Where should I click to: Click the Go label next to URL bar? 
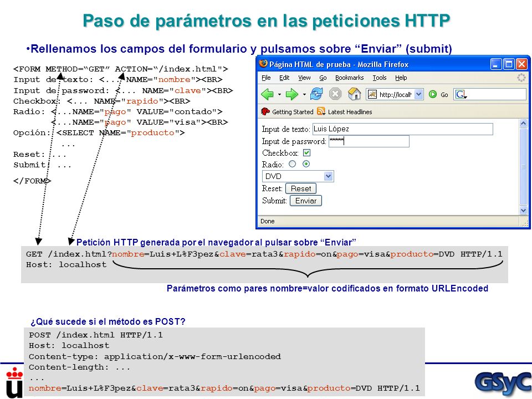pos(444,95)
